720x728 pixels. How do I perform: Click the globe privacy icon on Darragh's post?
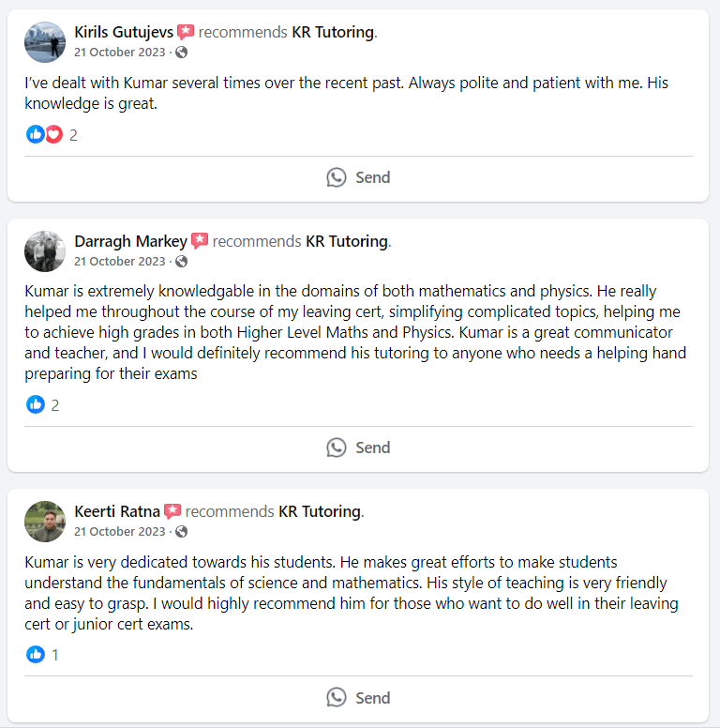(182, 262)
